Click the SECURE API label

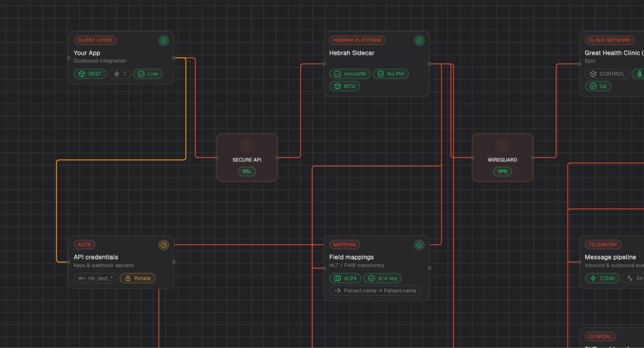pyautogui.click(x=247, y=160)
